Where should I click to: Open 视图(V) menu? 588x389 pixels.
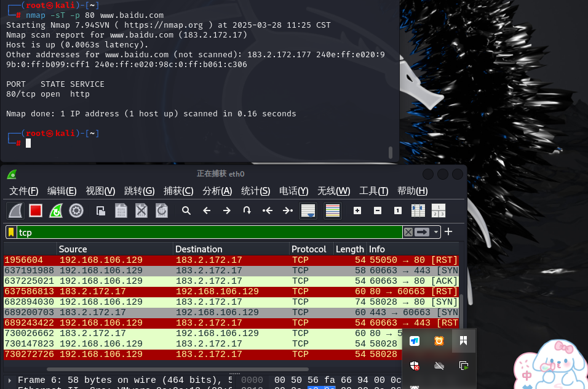click(100, 191)
